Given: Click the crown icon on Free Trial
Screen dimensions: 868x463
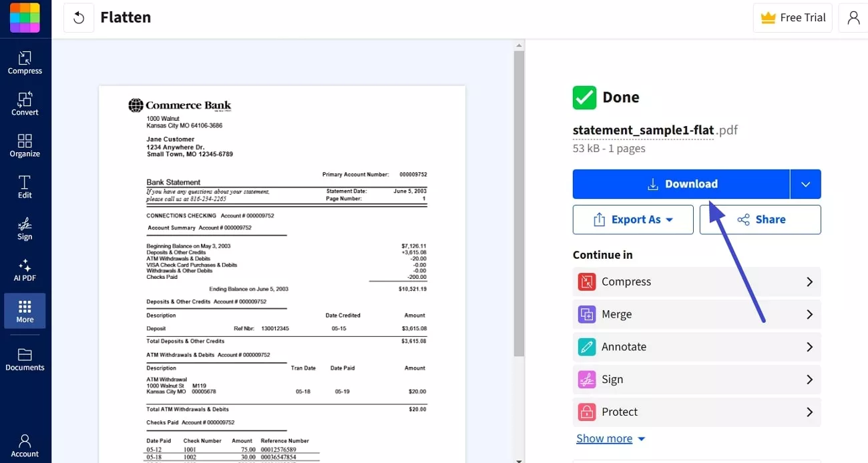Looking at the screenshot, I should (769, 18).
